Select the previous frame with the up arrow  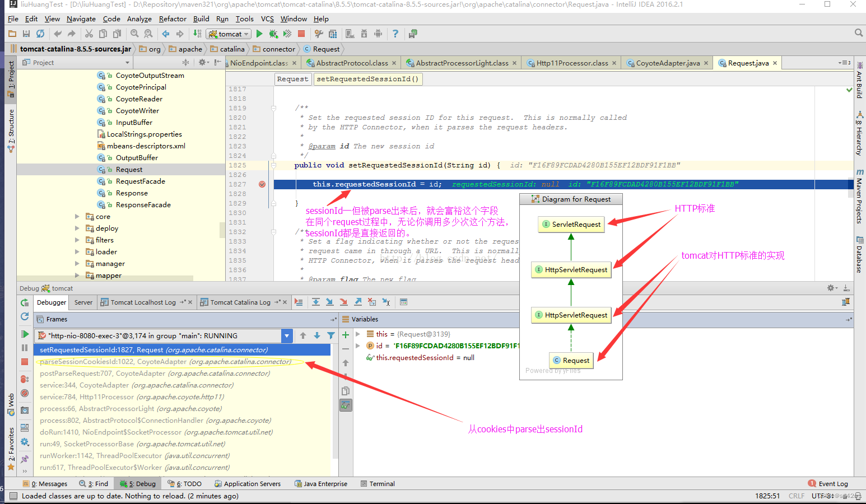[303, 335]
